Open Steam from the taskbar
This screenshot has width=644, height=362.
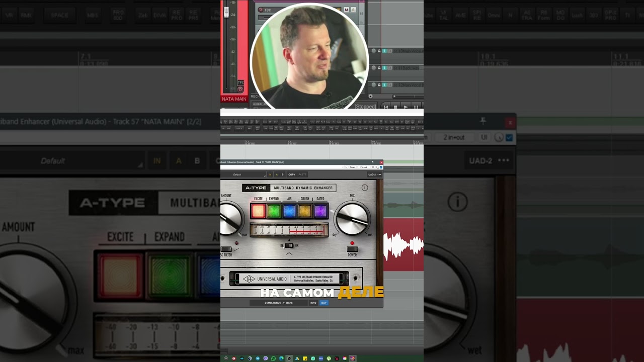pyautogui.click(x=250, y=358)
